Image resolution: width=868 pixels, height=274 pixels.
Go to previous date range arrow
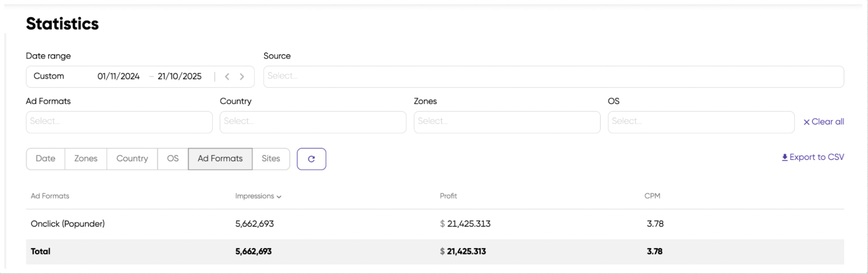(x=227, y=77)
